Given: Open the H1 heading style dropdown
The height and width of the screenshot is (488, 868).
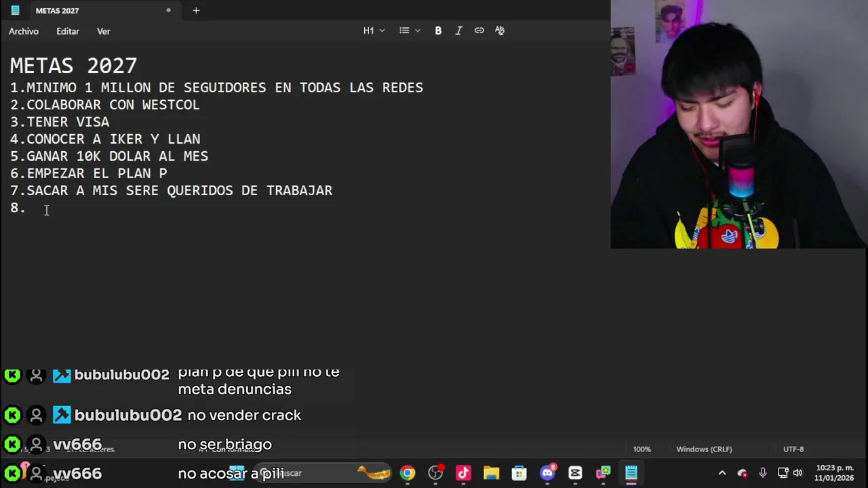Looking at the screenshot, I should tap(374, 30).
